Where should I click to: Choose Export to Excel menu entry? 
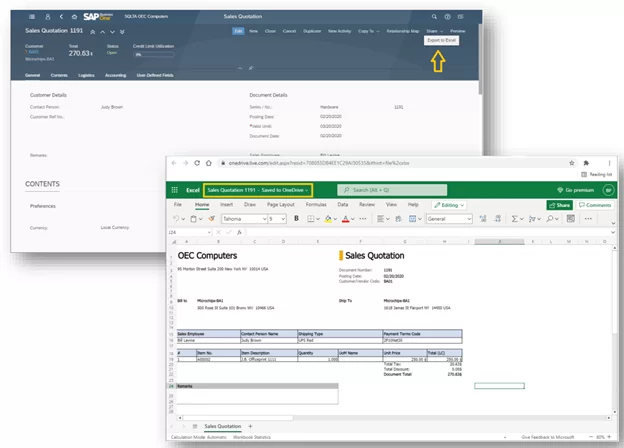441,40
